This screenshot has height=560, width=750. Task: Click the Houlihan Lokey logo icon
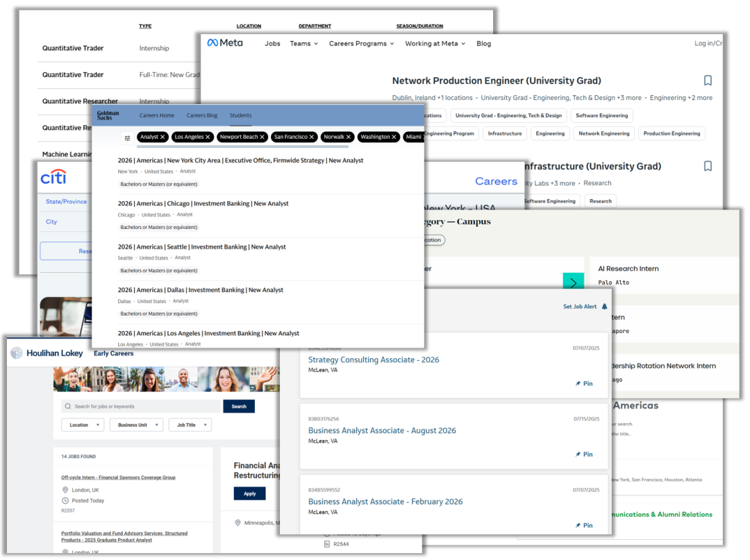17,353
